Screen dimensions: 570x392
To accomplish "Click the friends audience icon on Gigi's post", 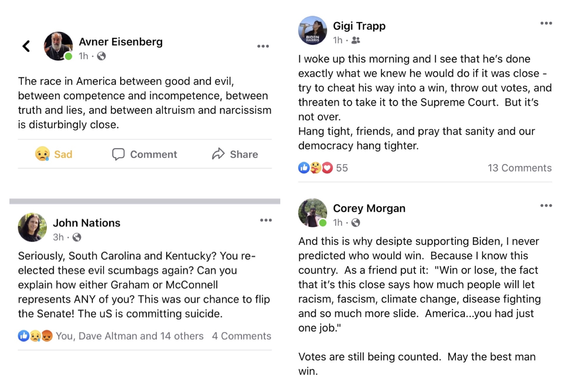I will (356, 40).
